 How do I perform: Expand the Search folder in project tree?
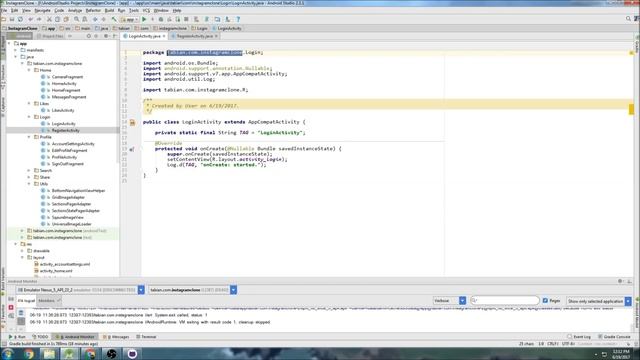29,171
